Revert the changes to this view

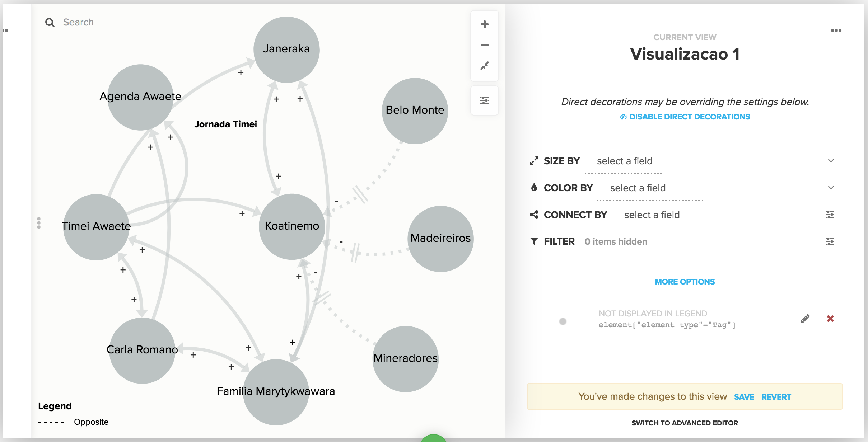pos(776,397)
